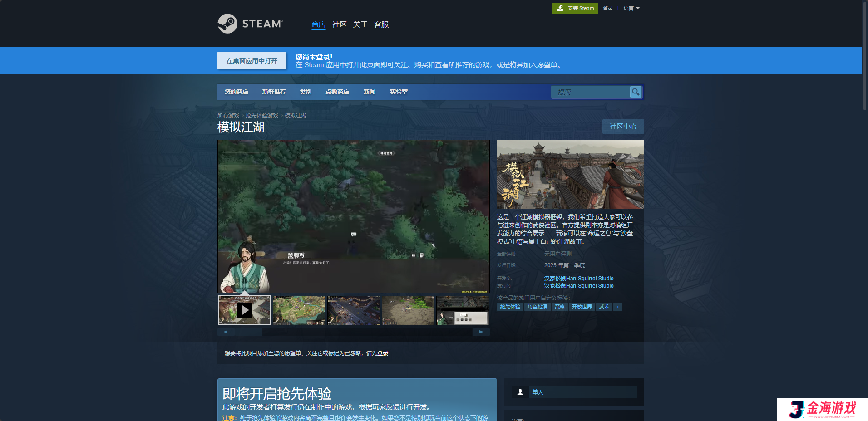
Task: Open the 关于 about page
Action: pos(360,24)
